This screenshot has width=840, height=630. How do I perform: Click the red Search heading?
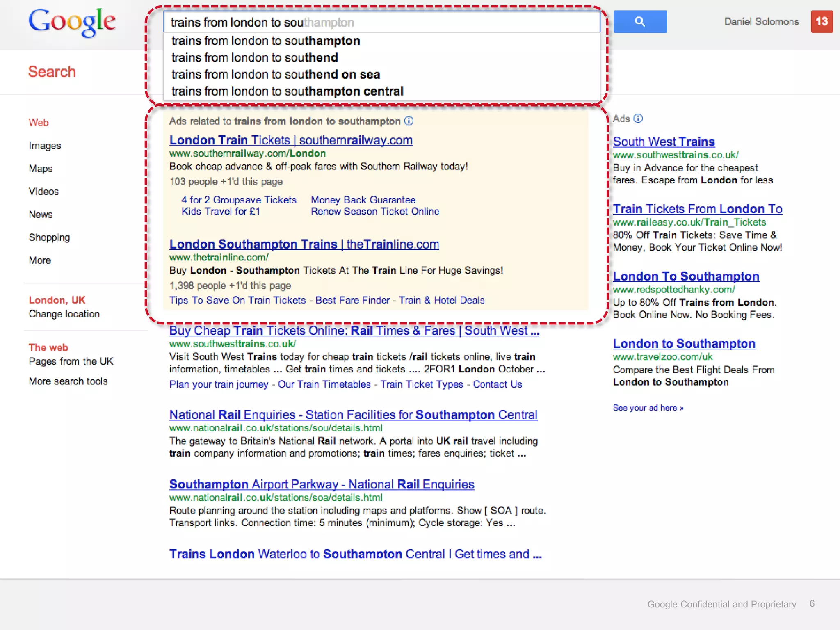point(52,72)
